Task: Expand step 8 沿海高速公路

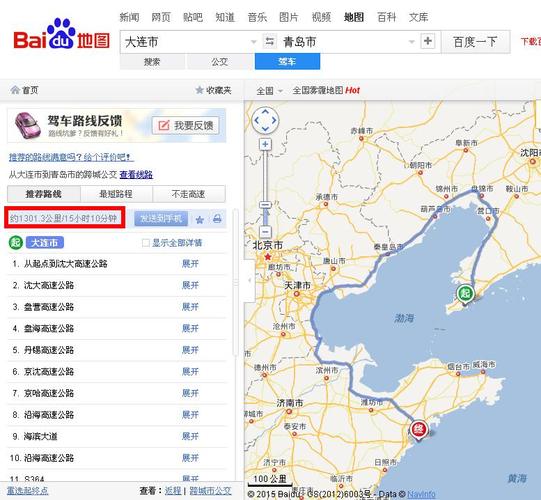Action: point(190,415)
